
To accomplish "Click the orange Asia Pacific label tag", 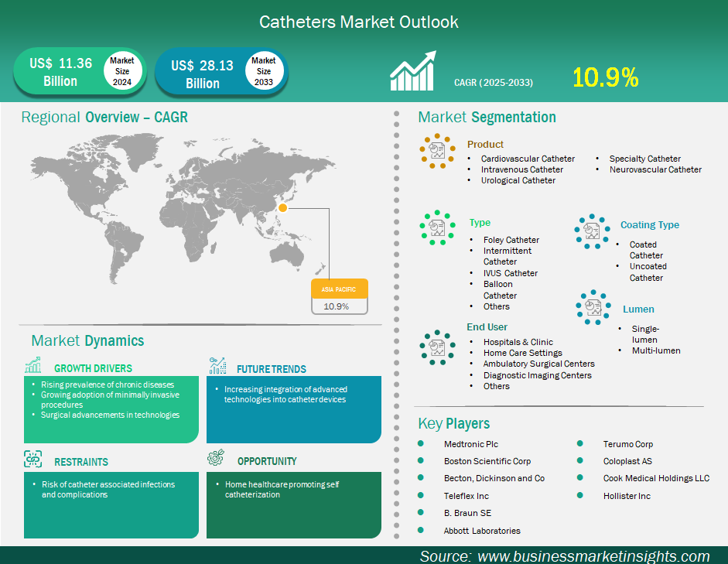I will (x=340, y=289).
